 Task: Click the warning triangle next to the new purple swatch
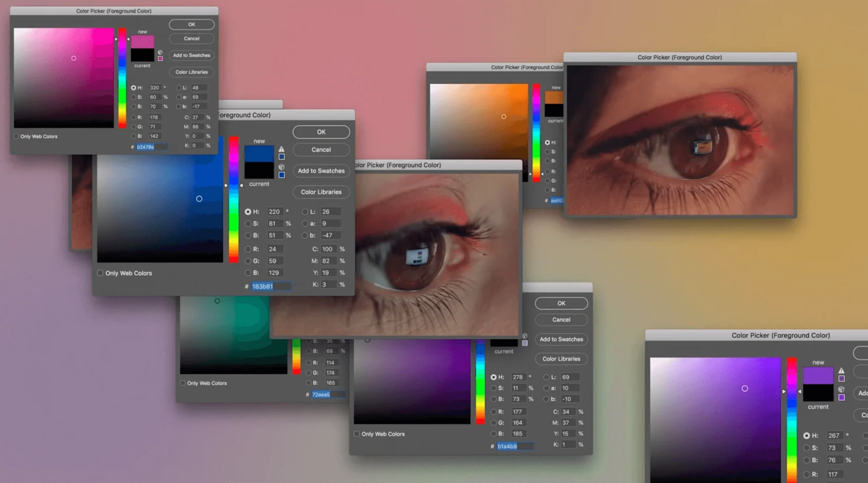point(842,371)
